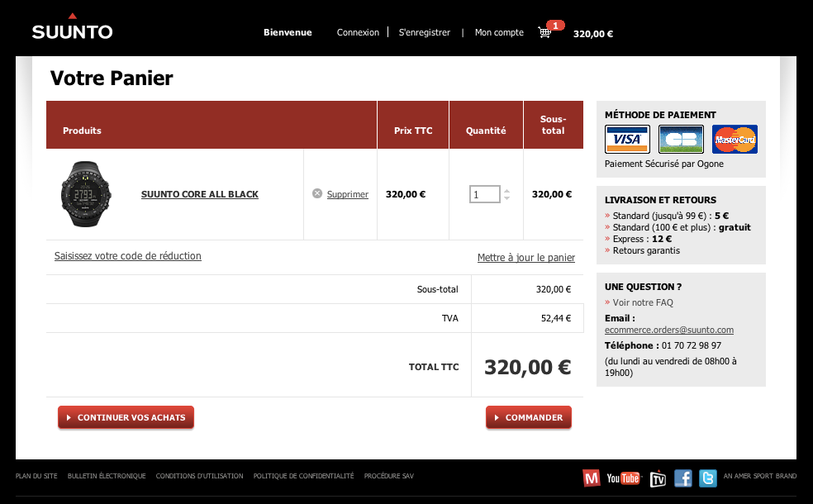Screen dimensions: 813x504
Task: Open S'enregistrer in the header
Action: [x=424, y=32]
